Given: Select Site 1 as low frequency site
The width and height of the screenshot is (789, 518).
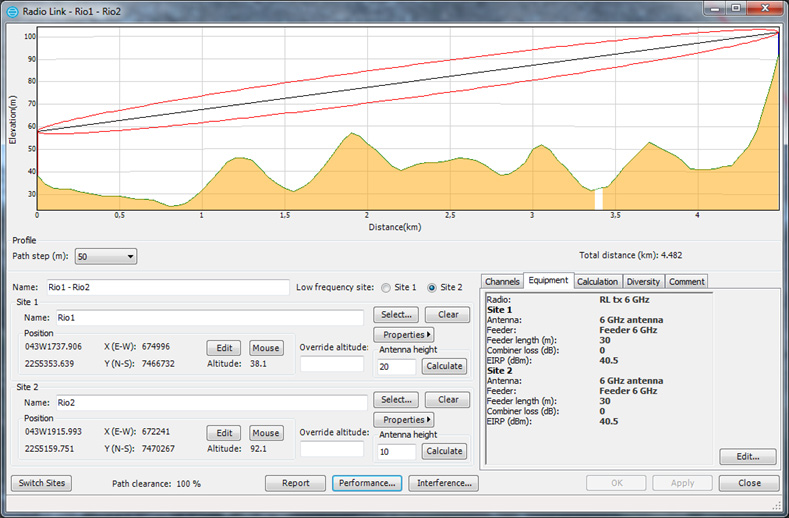Looking at the screenshot, I should [x=386, y=288].
